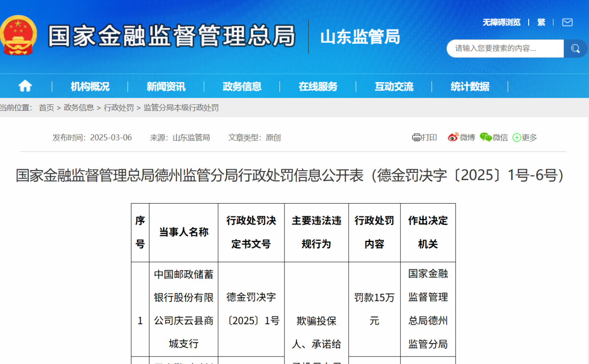The image size is (589, 364).
Task: Click the 微博 share label
Action: click(x=467, y=138)
